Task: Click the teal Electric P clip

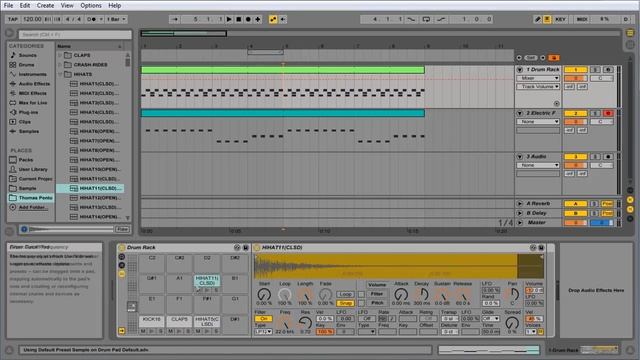Action: (x=282, y=113)
